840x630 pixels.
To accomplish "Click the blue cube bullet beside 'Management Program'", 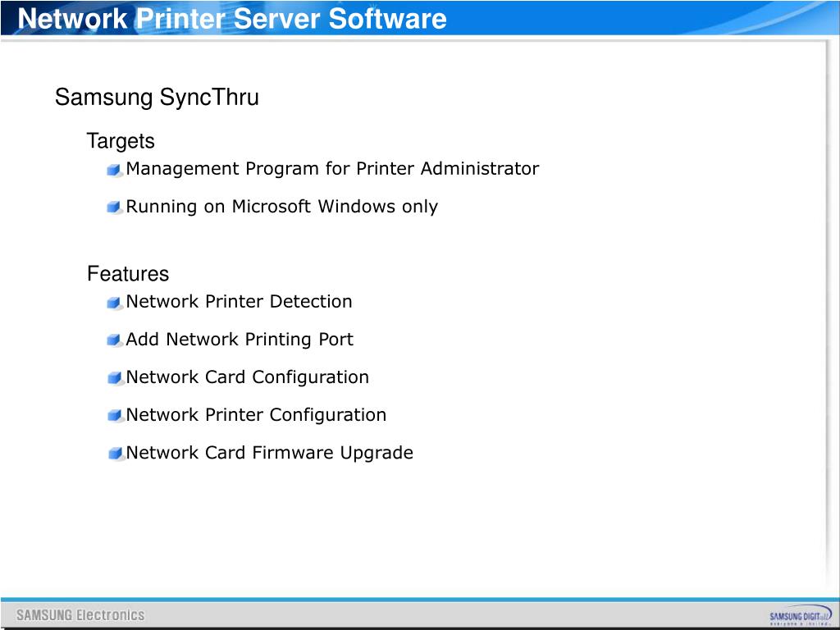I will [x=115, y=171].
